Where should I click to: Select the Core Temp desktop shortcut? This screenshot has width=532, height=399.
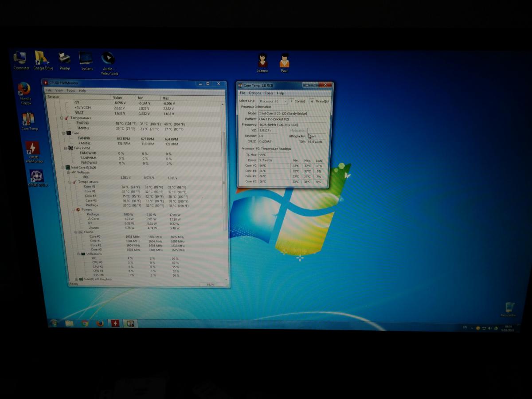pos(29,121)
